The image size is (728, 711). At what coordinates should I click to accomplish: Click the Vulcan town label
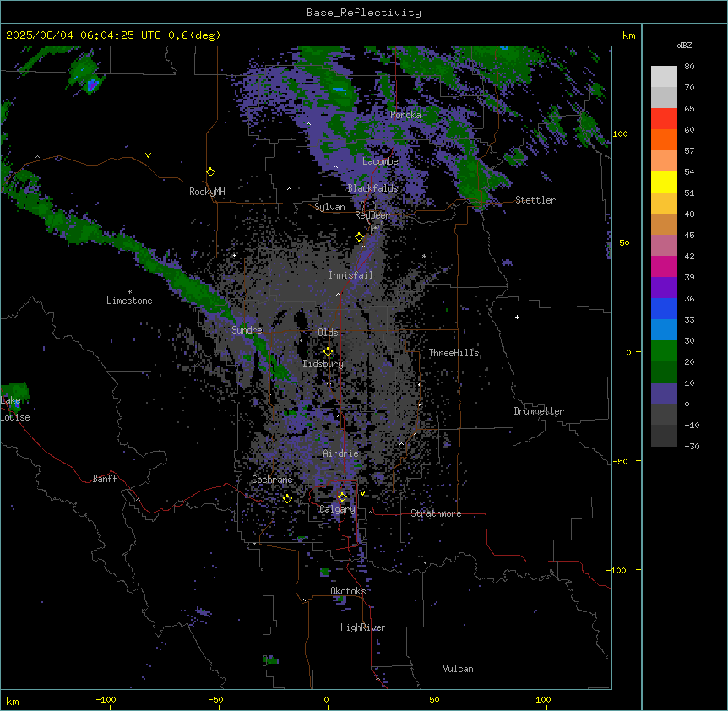tap(459, 669)
